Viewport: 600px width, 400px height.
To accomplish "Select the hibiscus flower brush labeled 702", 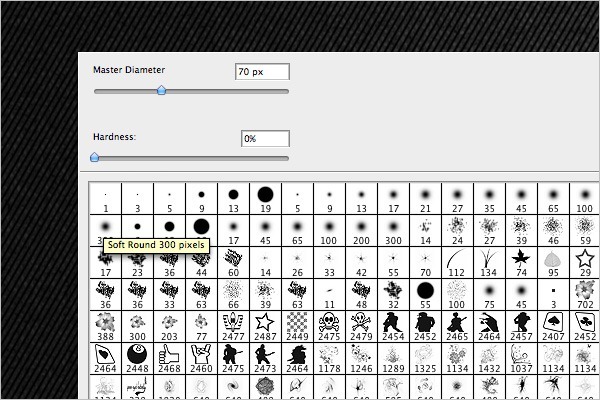I will coord(585,295).
